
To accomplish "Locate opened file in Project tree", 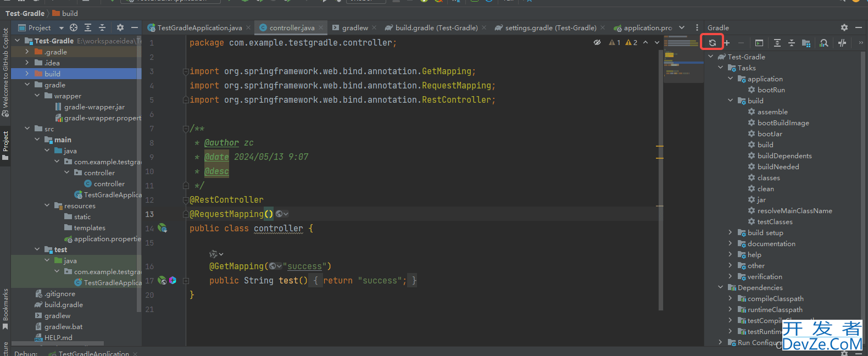I will click(74, 27).
